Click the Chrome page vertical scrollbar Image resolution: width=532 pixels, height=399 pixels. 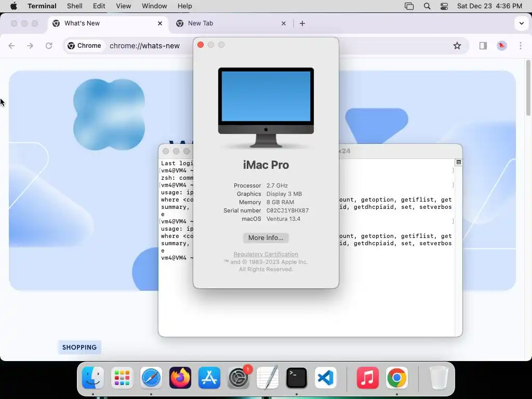[528, 88]
